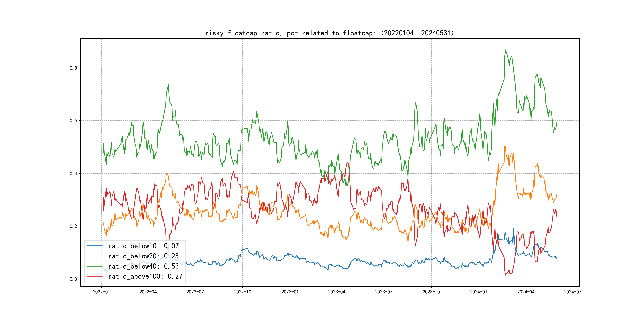This screenshot has width=644, height=322.
Task: Click the green ratio_below40 legend line
Action: coord(94,266)
